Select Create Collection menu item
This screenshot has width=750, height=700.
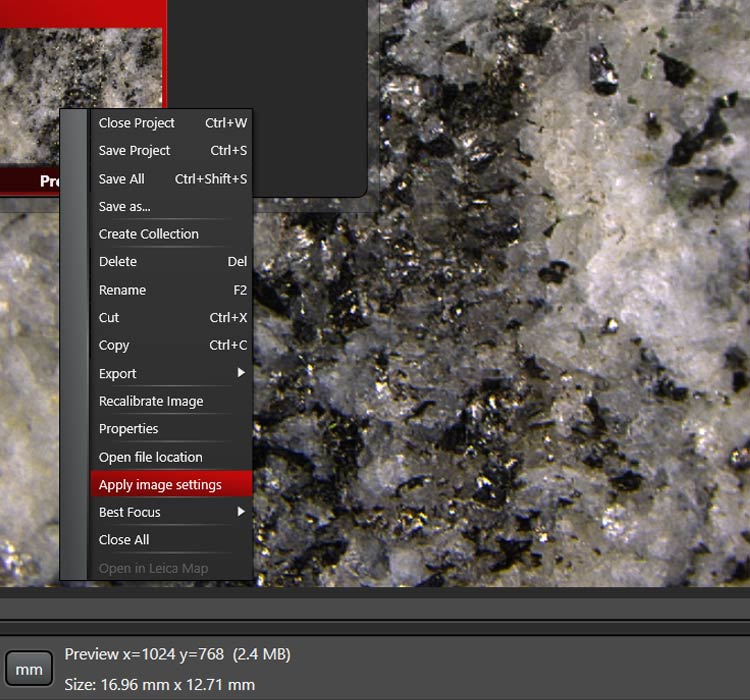click(149, 234)
